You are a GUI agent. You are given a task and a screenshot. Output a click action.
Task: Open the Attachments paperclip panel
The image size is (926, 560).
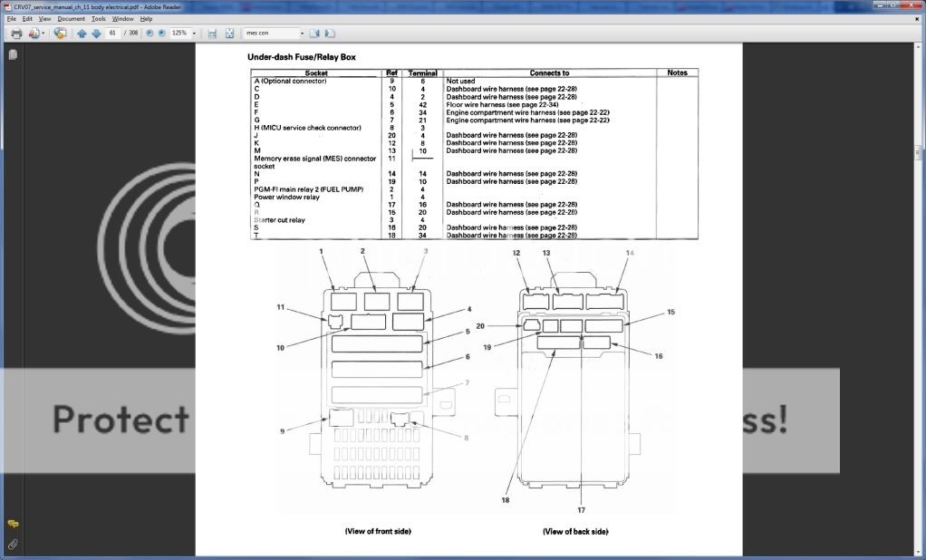[x=13, y=545]
